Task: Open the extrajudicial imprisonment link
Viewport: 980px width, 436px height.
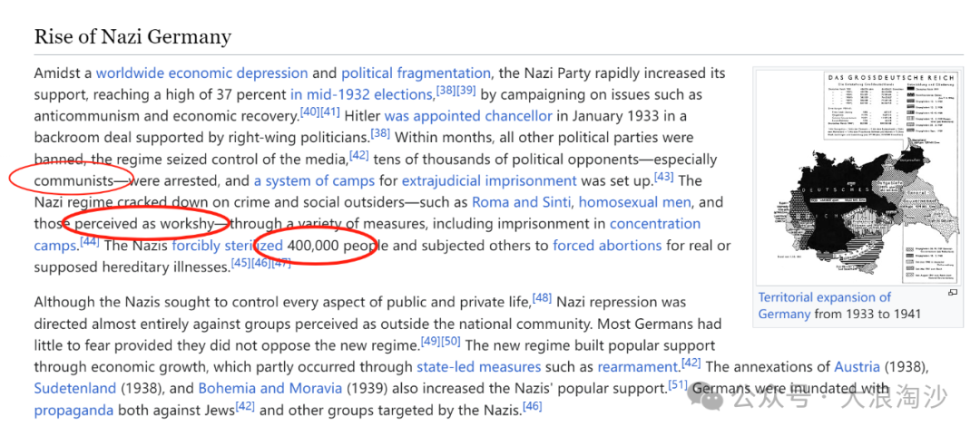Action: [x=489, y=181]
